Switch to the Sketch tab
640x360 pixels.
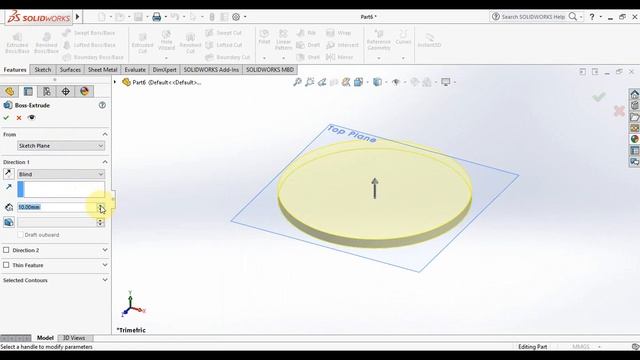[43, 70]
